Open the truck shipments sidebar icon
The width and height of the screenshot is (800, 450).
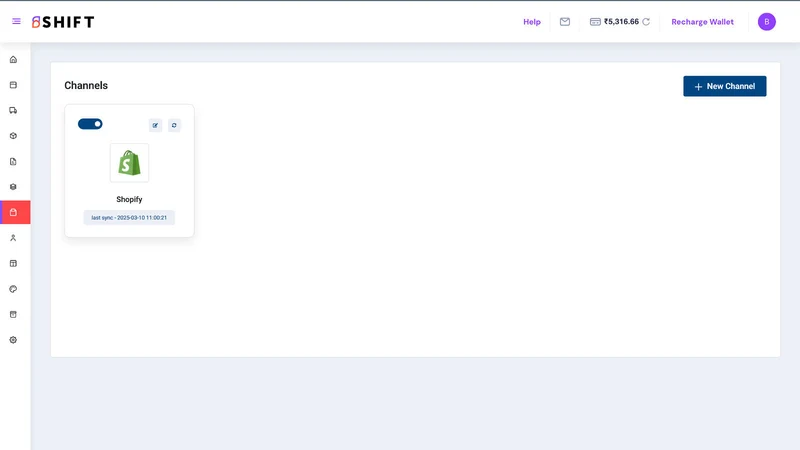coord(13,111)
